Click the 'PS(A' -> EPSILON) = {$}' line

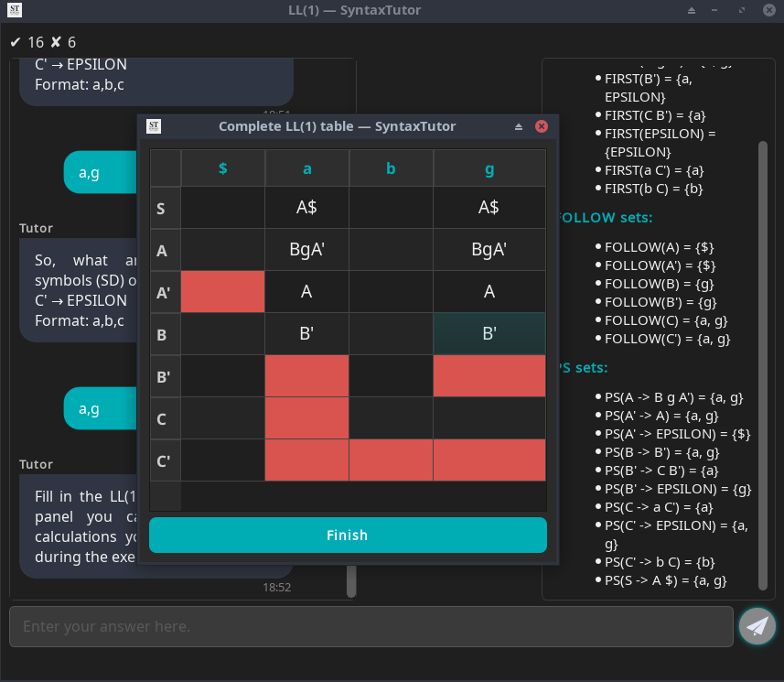(678, 434)
